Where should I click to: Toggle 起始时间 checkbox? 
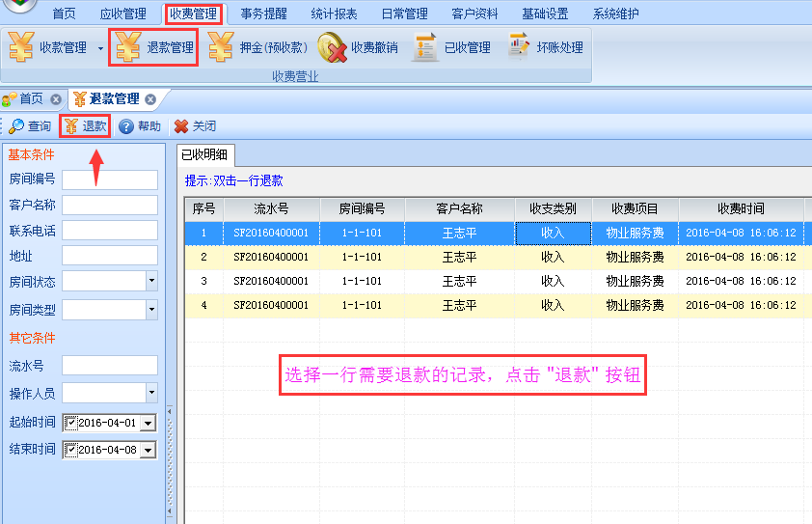[x=71, y=423]
